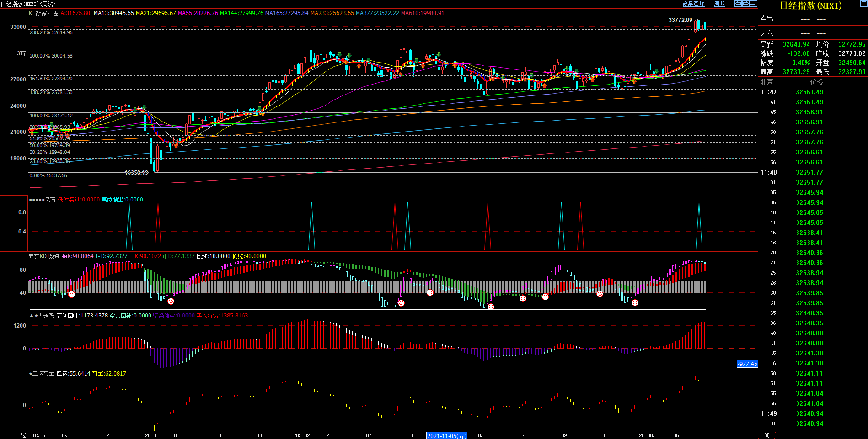Click the 日经指数(NIXI) panel title
The width and height of the screenshot is (868, 439).
tap(810, 5)
